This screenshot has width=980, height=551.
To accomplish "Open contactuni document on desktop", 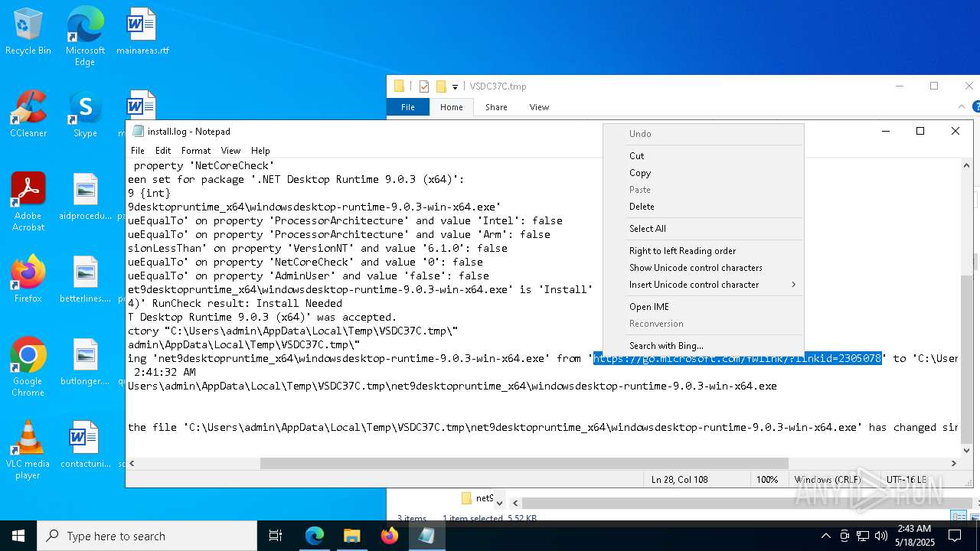I will coord(85,445).
